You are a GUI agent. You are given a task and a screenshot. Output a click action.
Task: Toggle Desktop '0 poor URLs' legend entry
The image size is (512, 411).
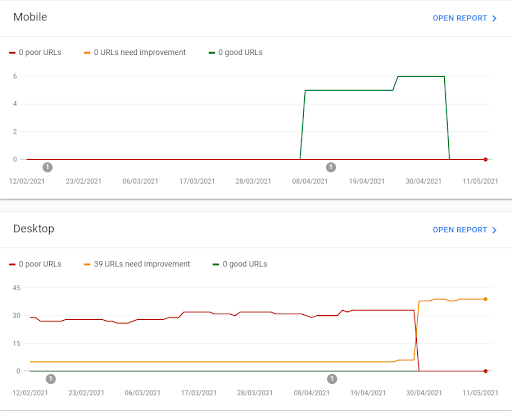click(x=35, y=264)
